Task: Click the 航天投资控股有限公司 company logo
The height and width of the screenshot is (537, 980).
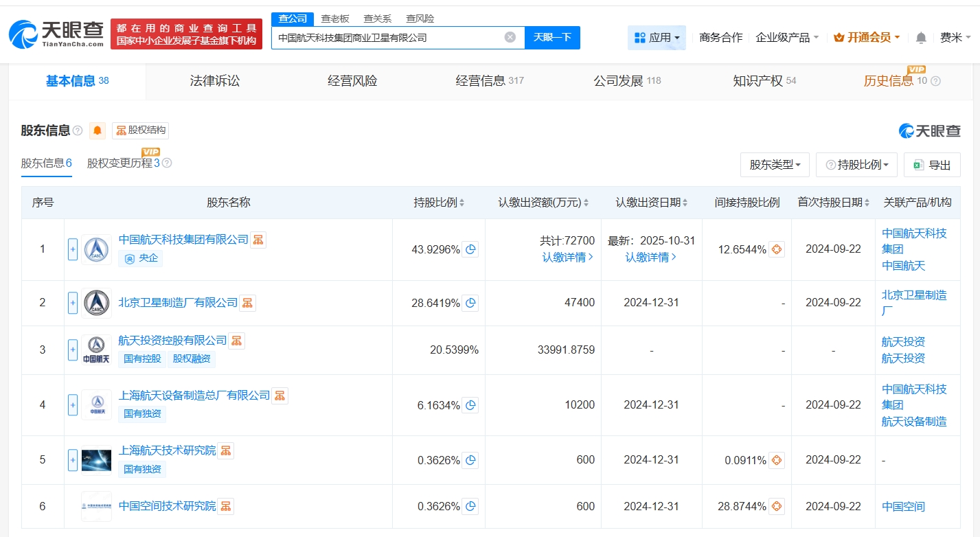Action: tap(96, 350)
